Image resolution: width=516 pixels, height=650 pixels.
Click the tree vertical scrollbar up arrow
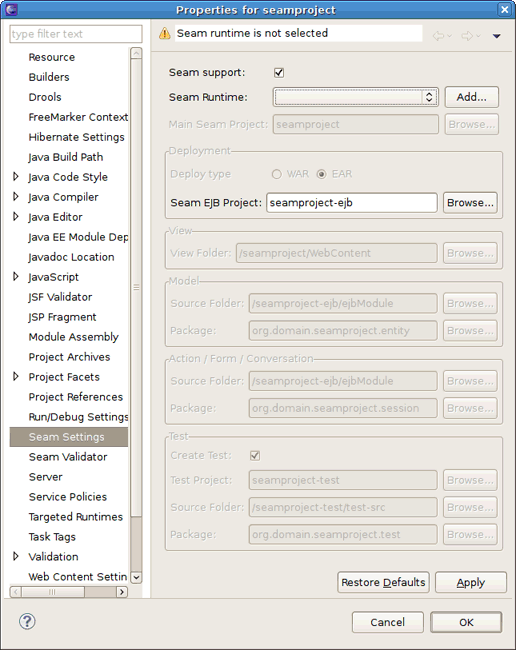point(136,53)
